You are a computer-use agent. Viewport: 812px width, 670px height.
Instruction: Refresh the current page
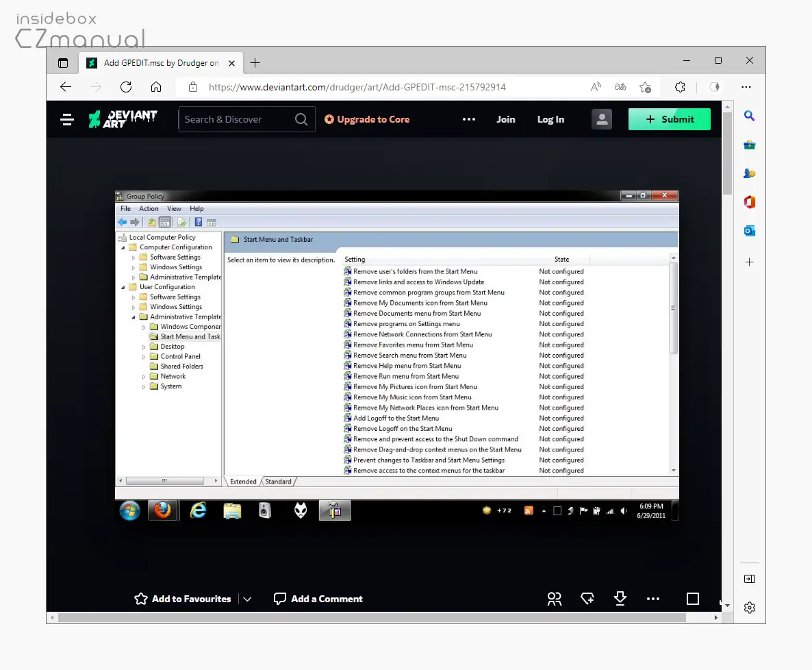click(126, 87)
